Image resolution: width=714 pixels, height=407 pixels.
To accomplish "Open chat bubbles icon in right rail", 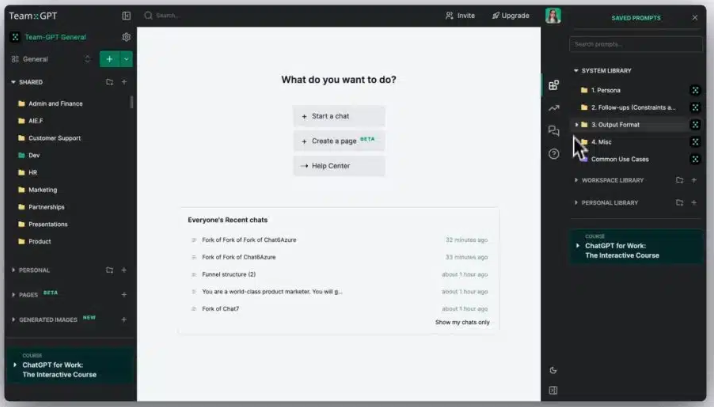I will (553, 131).
